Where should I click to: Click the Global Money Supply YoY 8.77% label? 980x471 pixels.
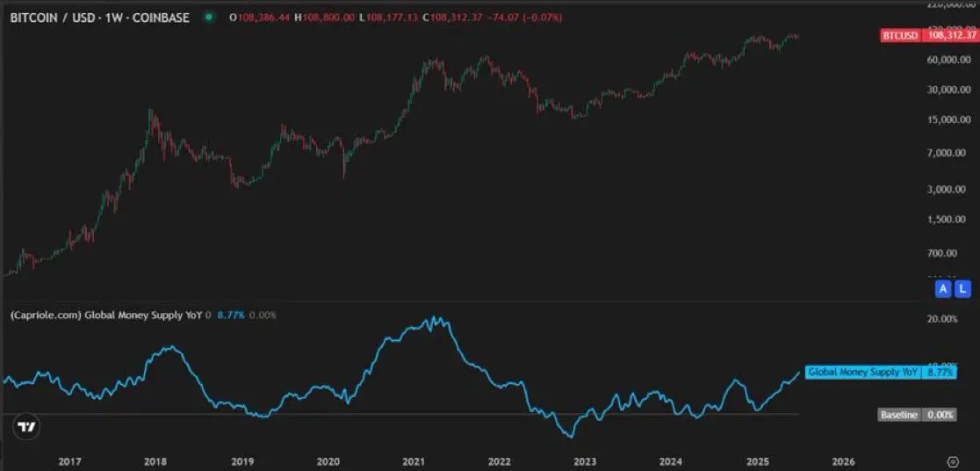881,373
